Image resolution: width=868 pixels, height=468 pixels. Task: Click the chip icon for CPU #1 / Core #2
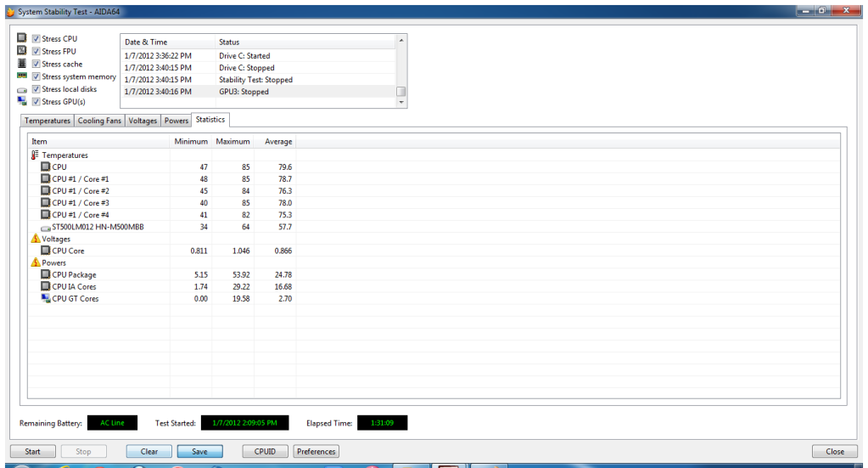(45, 190)
